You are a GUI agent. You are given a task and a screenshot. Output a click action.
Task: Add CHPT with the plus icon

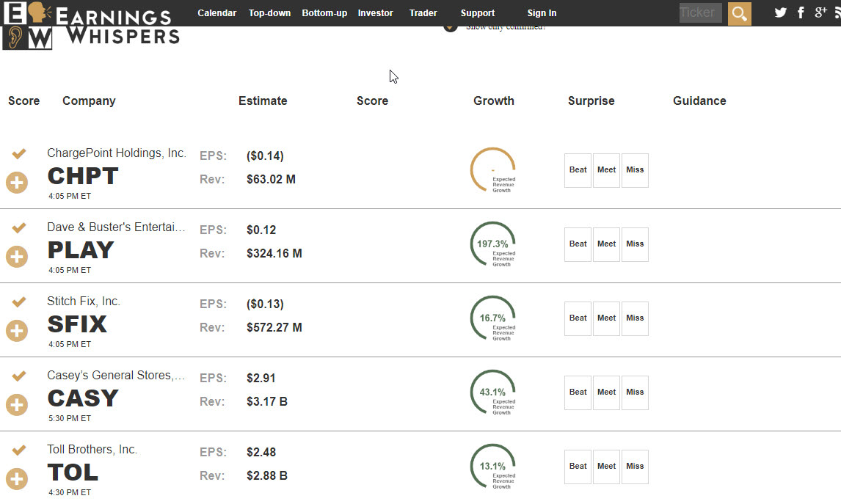(x=17, y=182)
